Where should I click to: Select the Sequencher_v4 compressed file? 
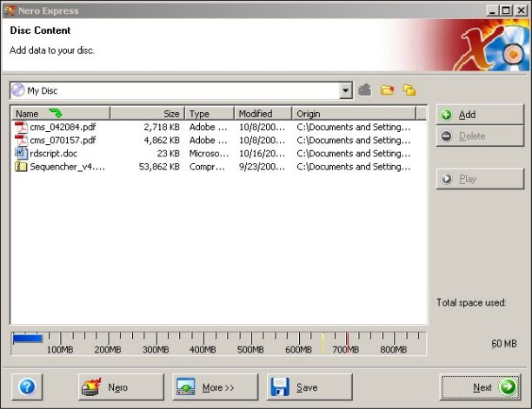[x=67, y=167]
